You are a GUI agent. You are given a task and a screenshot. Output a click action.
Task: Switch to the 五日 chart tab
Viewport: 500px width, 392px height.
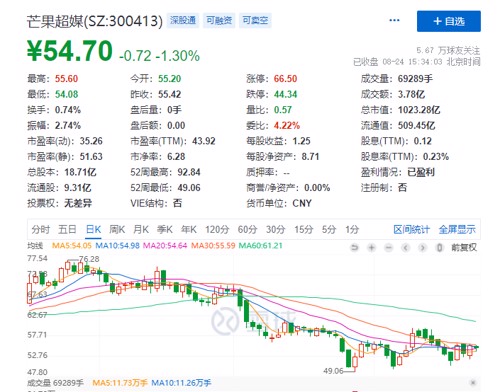click(67, 229)
